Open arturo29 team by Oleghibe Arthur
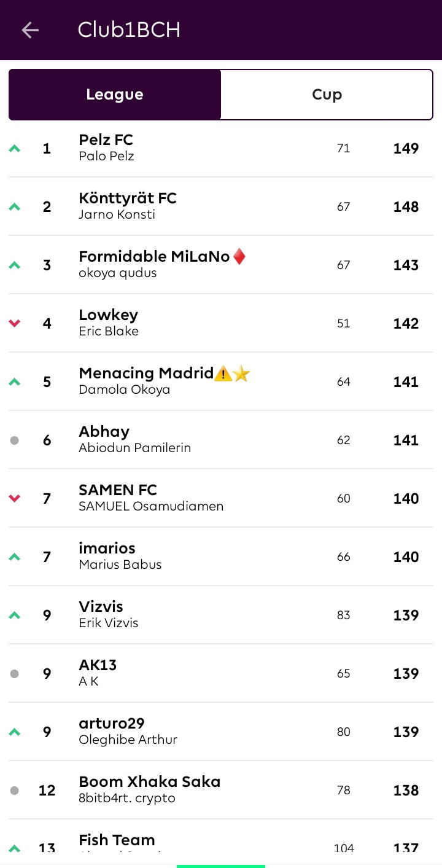The image size is (442, 868). pyautogui.click(x=221, y=732)
